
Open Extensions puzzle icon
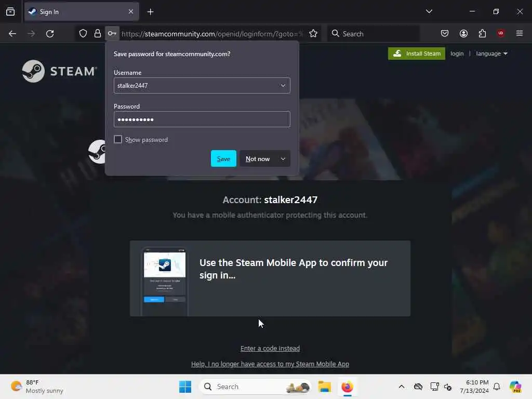482,33
